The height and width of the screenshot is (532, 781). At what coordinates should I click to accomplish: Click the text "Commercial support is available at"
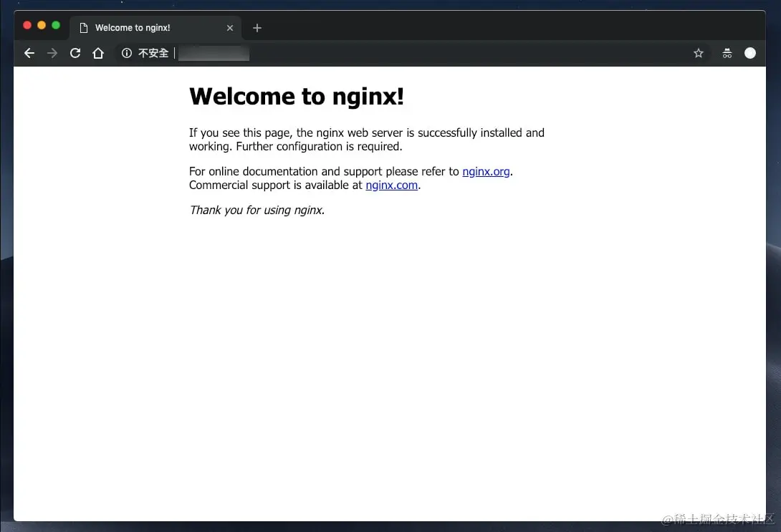click(275, 185)
